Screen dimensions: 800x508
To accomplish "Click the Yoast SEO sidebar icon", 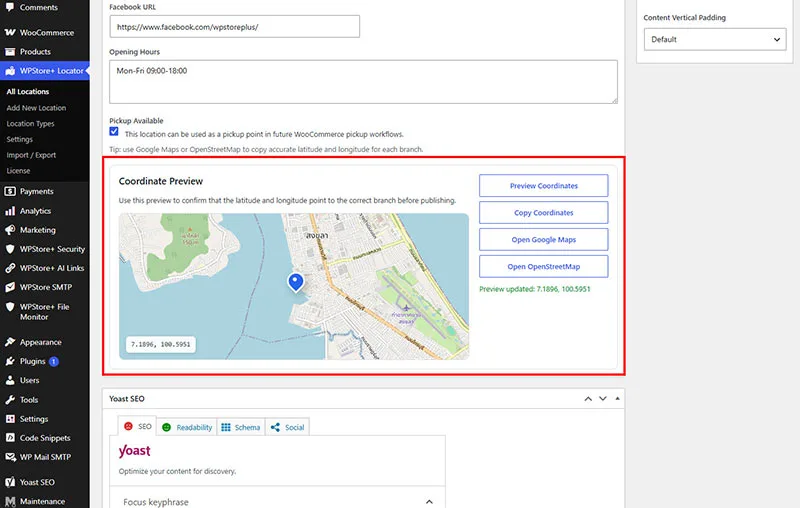I will point(10,482).
